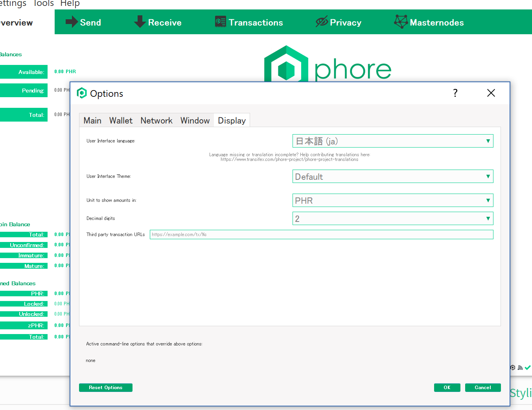Expand the User Interface Theme dropdown
532x410 pixels.
pyautogui.click(x=393, y=176)
